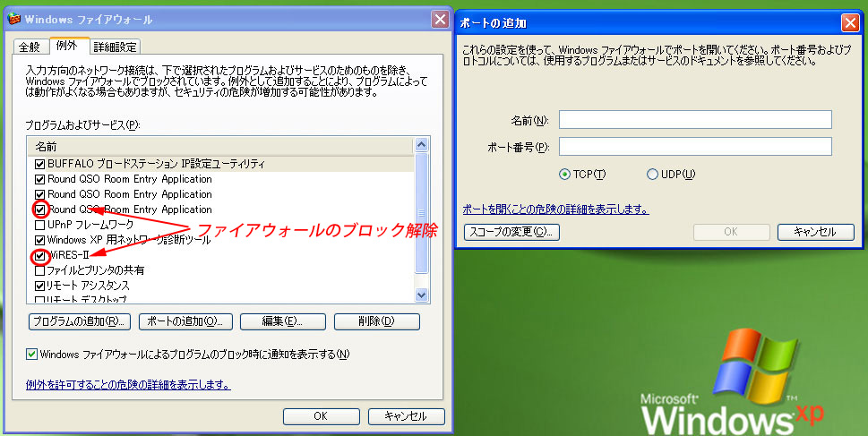Toggle the UPnP フレームワーク checkbox
The image size is (868, 436).
[x=39, y=226]
